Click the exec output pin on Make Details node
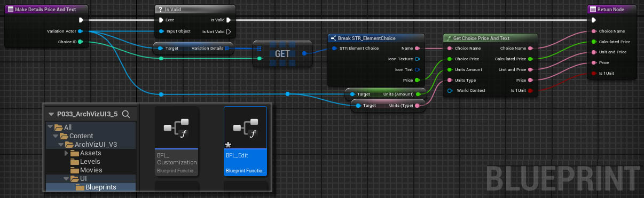The image size is (644, 198). pyautogui.click(x=81, y=20)
